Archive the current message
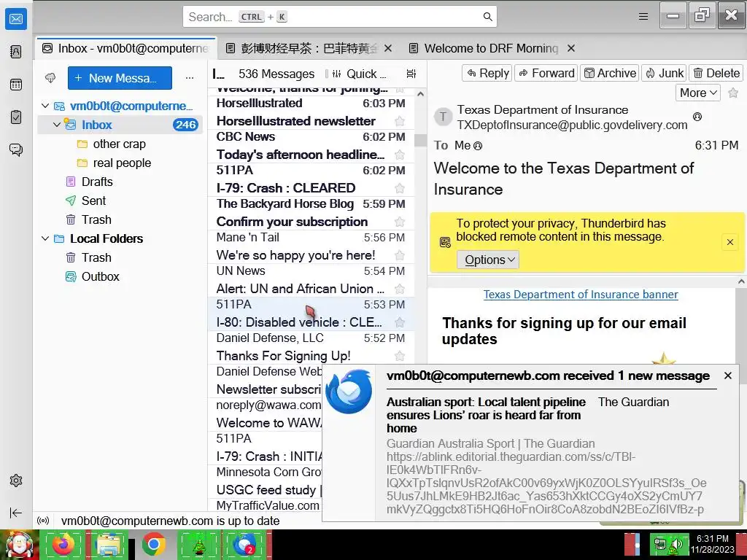This screenshot has width=747, height=560. pyautogui.click(x=609, y=73)
